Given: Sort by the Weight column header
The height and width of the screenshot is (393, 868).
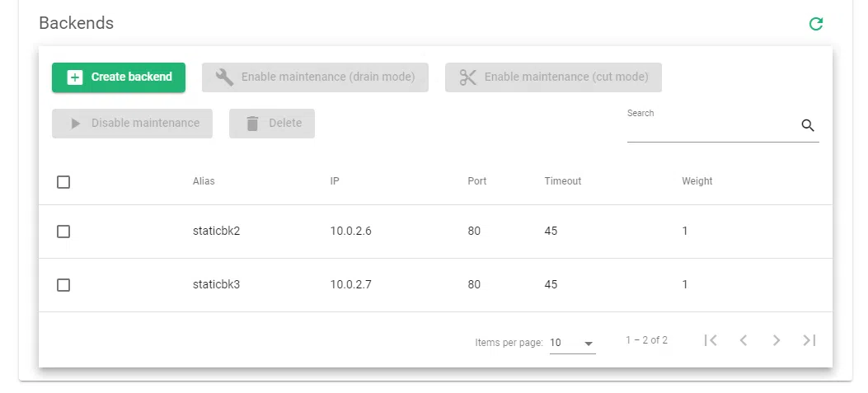Looking at the screenshot, I should (697, 181).
